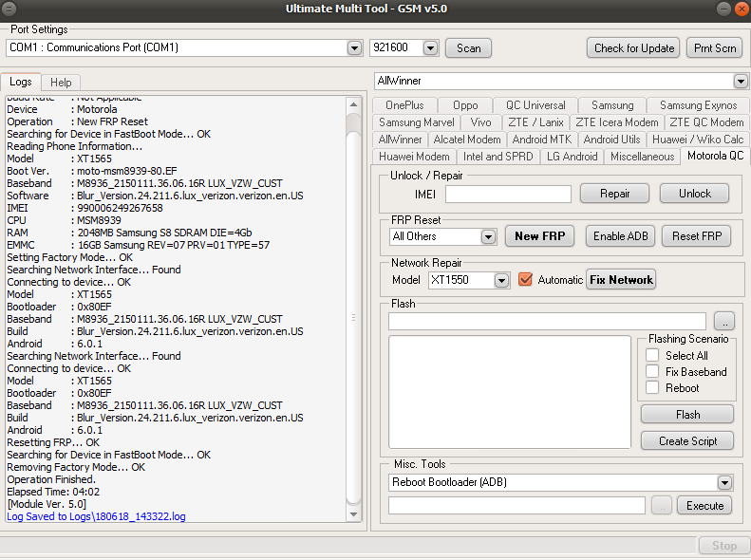751x560 pixels.
Task: Open the Samsung Marvel tab
Action: 416,122
